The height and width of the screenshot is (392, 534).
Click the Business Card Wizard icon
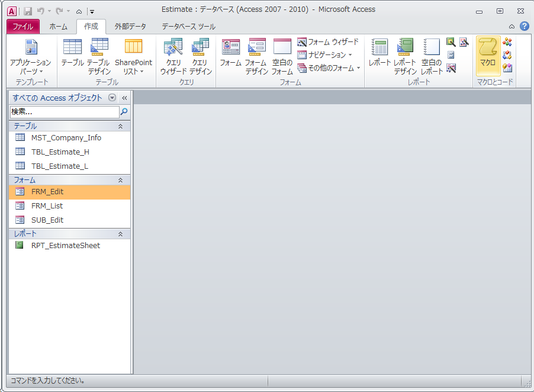pos(451,68)
